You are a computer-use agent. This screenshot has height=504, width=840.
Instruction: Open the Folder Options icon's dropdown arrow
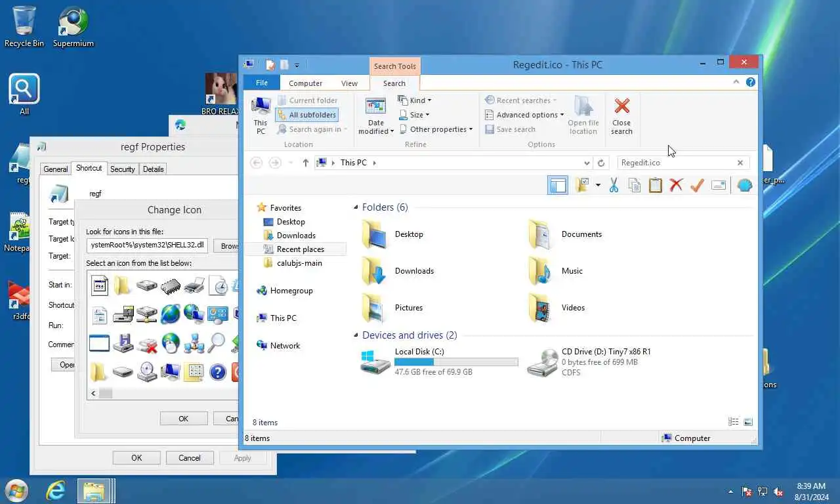click(x=598, y=186)
